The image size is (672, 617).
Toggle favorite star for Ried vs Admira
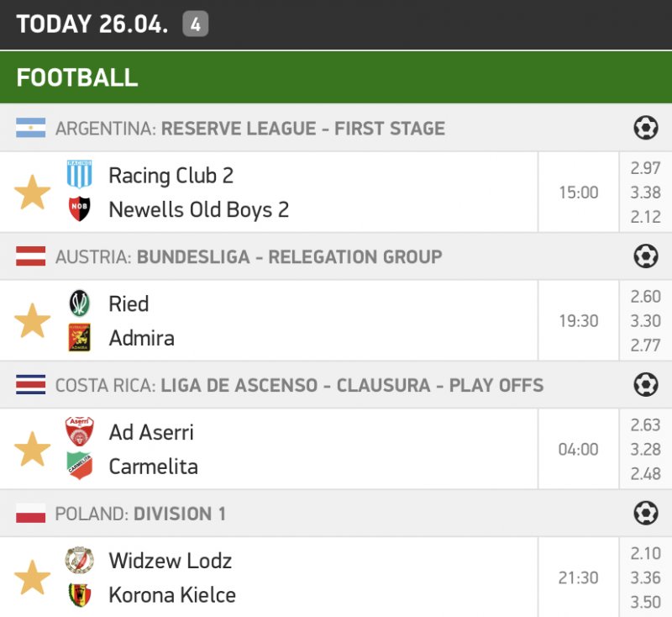(33, 321)
